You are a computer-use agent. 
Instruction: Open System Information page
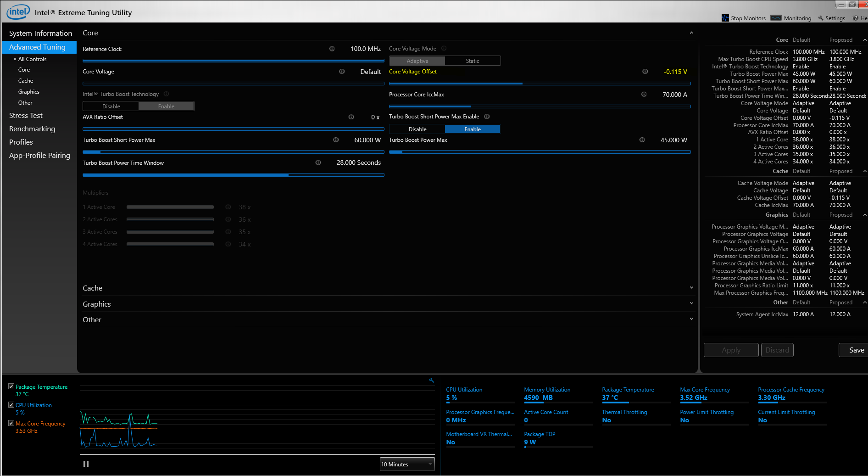click(x=40, y=34)
